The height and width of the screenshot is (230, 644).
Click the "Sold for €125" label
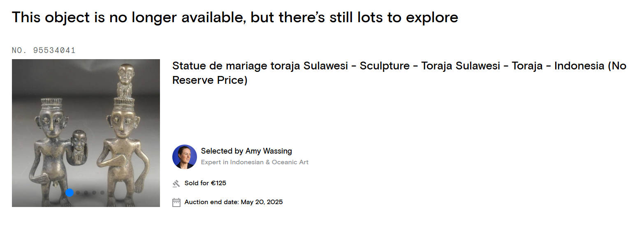(x=205, y=183)
